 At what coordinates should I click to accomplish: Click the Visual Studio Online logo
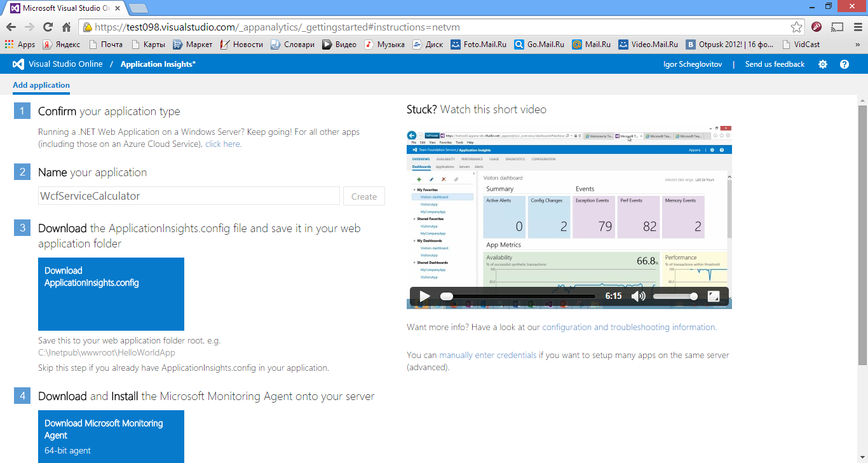pos(18,64)
